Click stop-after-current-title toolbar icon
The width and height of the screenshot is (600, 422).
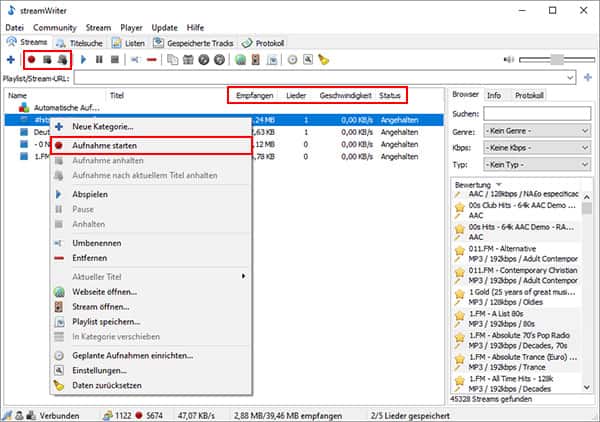coord(62,60)
